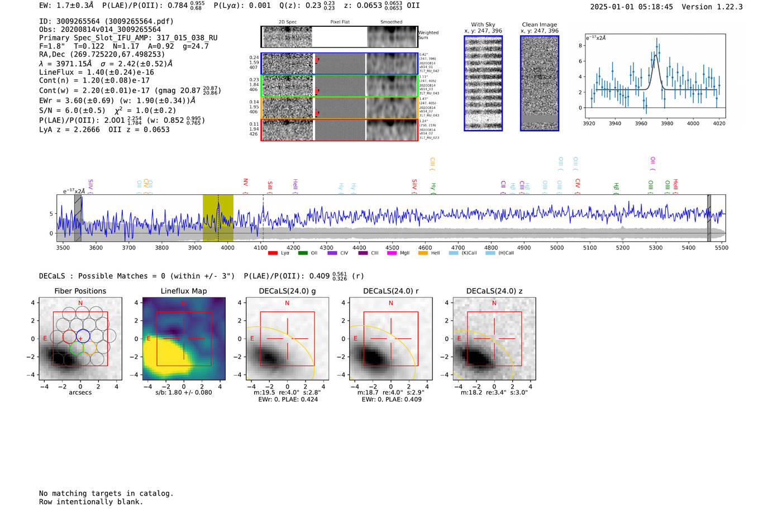The image size is (782, 532).
Task: Click 'No matching targets in catalog.' text
Action: [106, 493]
